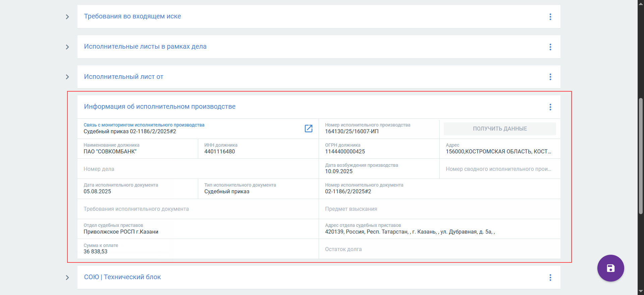This screenshot has width=644, height=295.
Task: Click the Номер дела input field
Action: point(198,169)
